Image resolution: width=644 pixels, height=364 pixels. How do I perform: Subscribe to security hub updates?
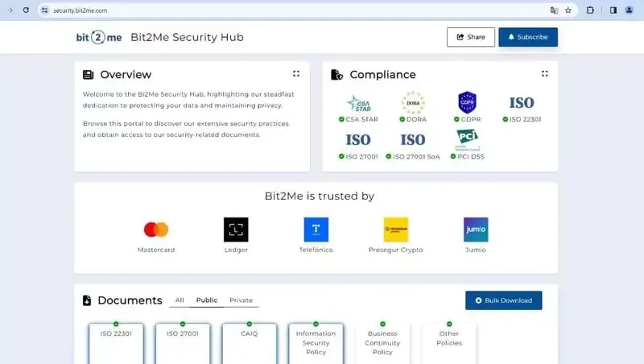pos(528,37)
